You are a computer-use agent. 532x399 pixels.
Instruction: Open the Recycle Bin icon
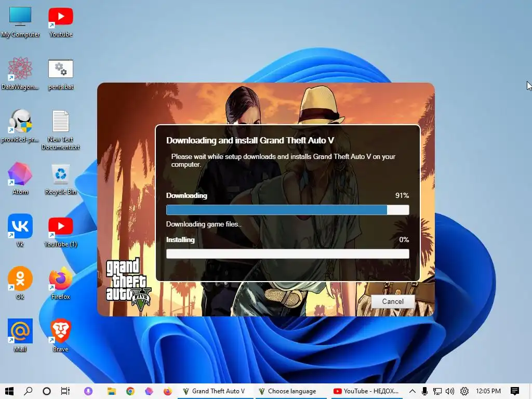pos(61,179)
